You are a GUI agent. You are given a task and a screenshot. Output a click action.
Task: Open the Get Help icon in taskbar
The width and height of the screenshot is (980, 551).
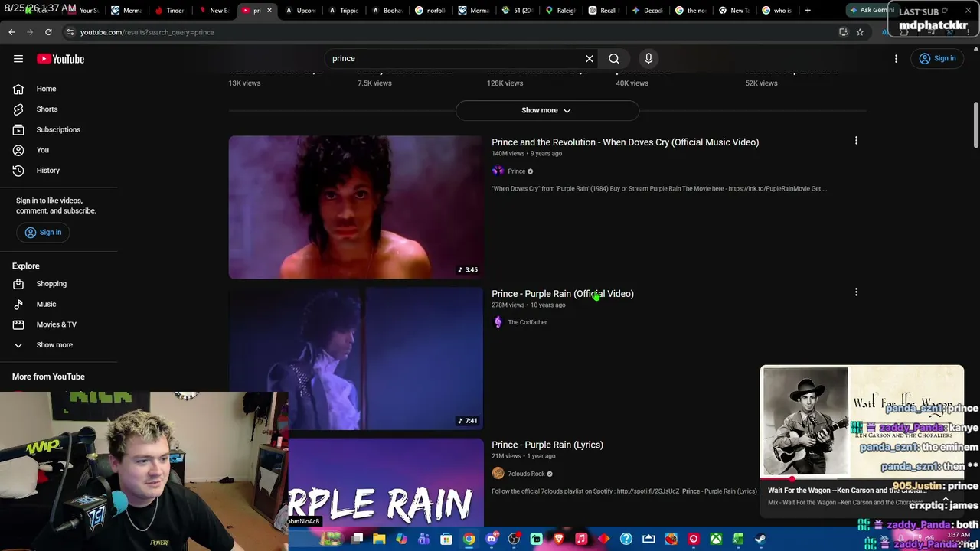[626, 539]
